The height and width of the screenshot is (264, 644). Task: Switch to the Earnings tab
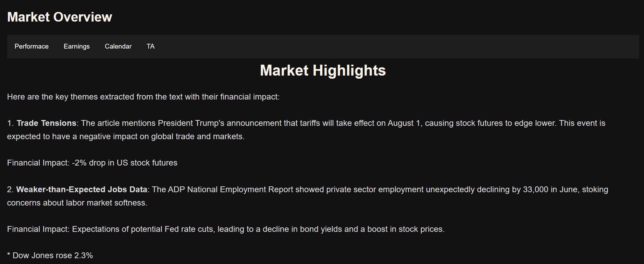[76, 47]
